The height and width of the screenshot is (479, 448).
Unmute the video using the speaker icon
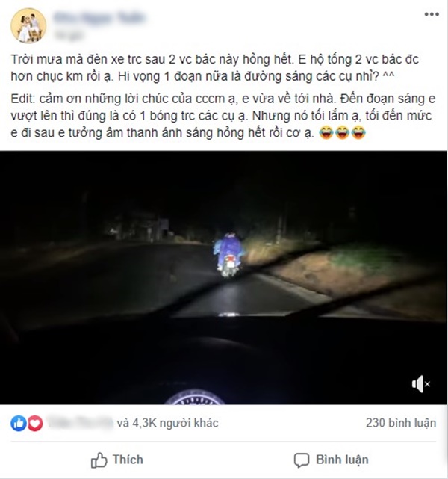[x=421, y=383]
